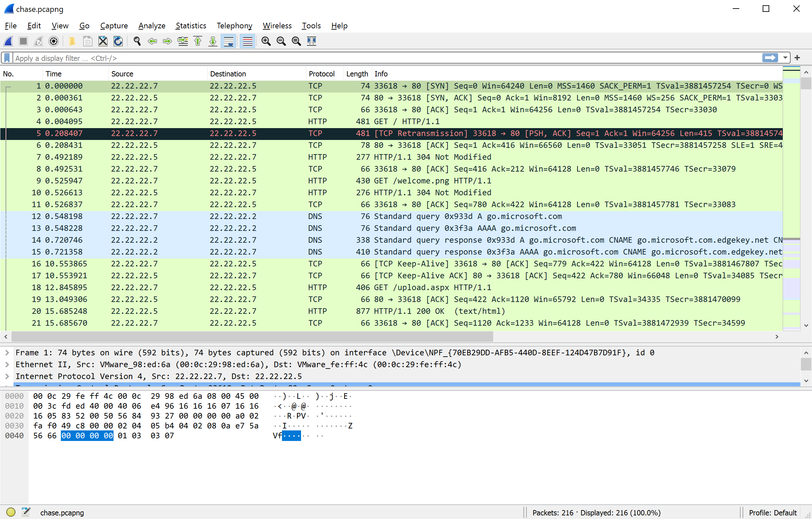
Task: Click the packet list vertical scrollbar thumb
Action: [806, 83]
